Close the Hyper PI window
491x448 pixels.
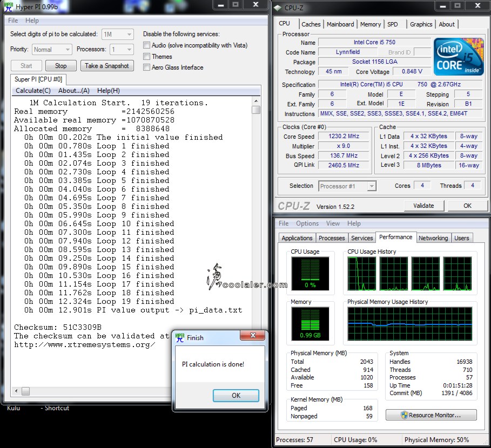coord(256,4)
